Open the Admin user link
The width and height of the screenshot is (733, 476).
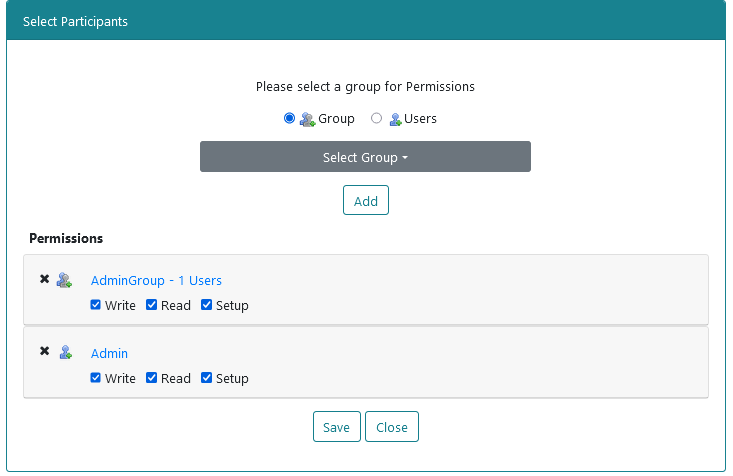(109, 353)
